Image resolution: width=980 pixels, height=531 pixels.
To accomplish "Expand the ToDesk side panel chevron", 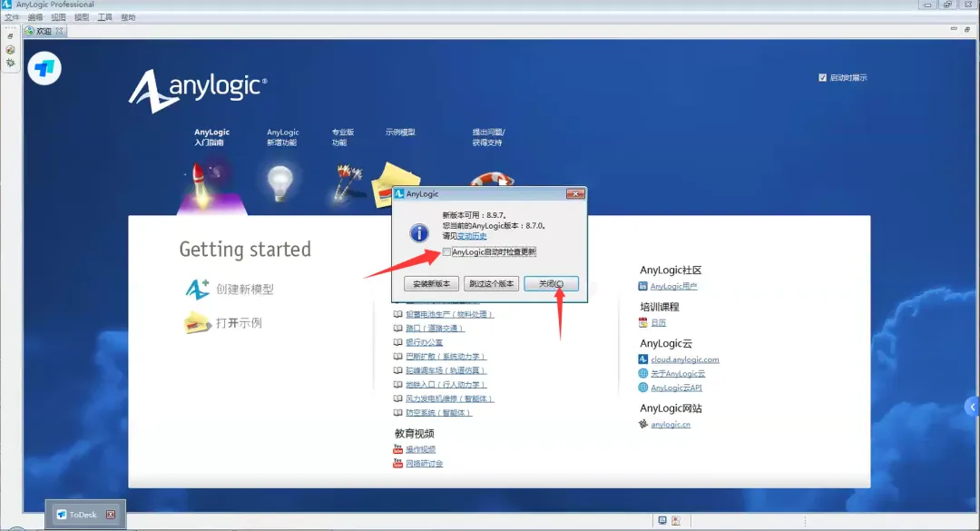I will click(973, 408).
